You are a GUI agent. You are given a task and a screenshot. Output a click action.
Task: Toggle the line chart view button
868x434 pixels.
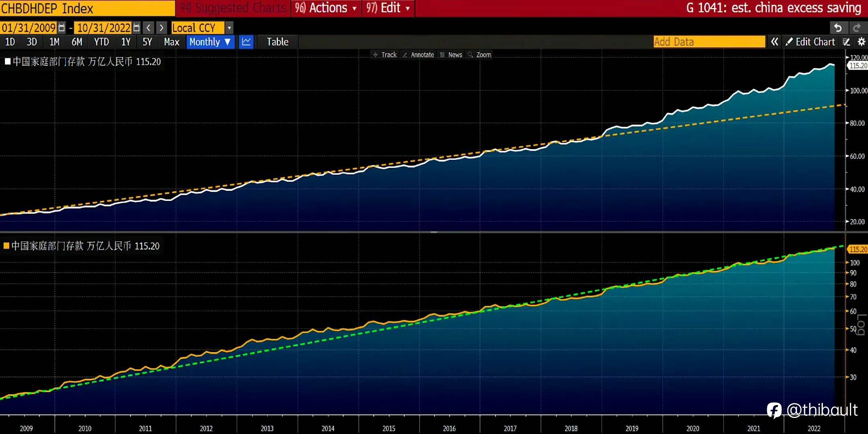(x=246, y=42)
